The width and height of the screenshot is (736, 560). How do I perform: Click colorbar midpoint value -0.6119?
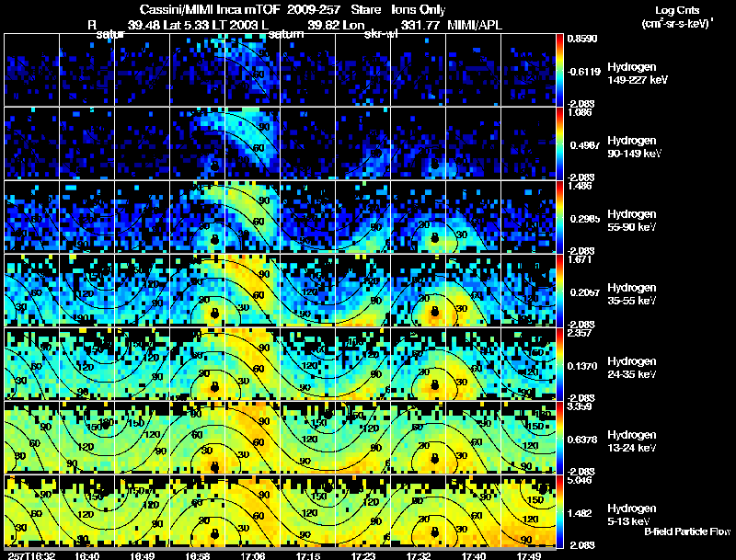pos(583,72)
